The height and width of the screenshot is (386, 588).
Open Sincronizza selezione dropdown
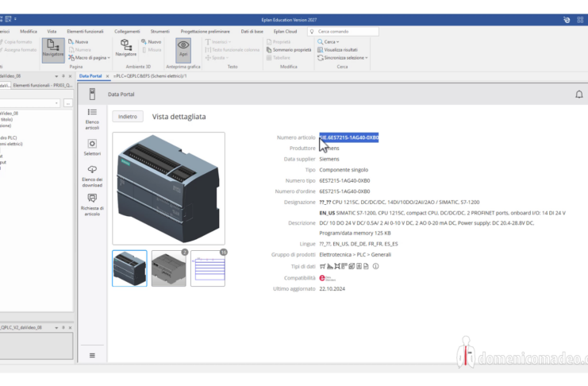[342, 58]
